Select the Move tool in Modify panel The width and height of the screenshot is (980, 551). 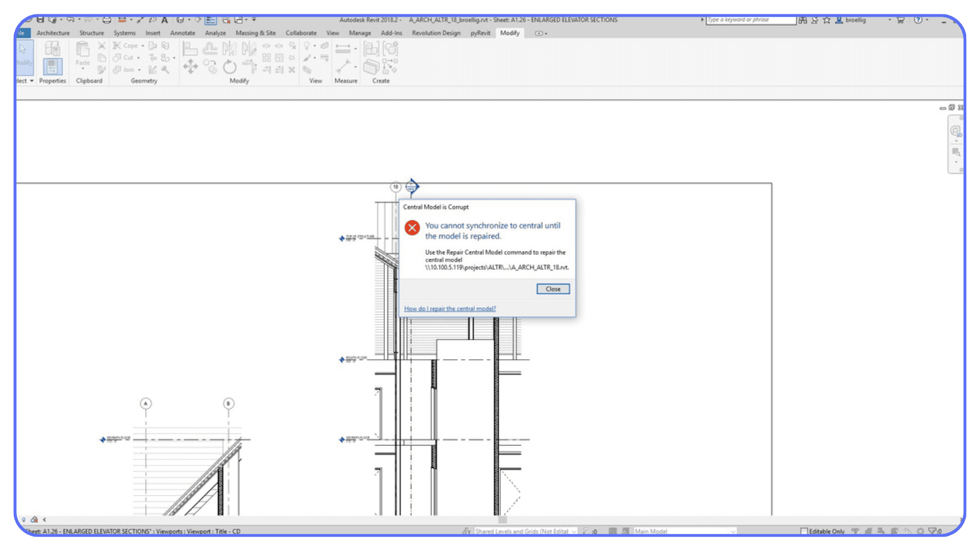click(190, 66)
